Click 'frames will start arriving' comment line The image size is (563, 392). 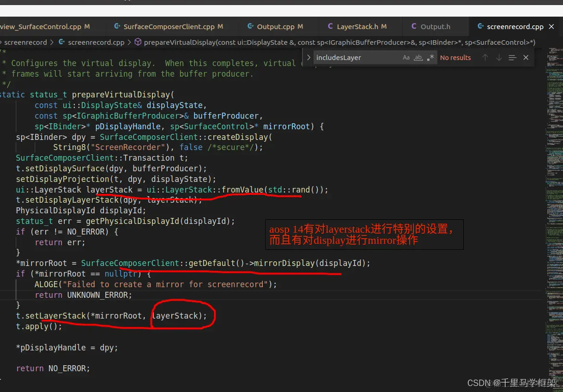point(132,74)
